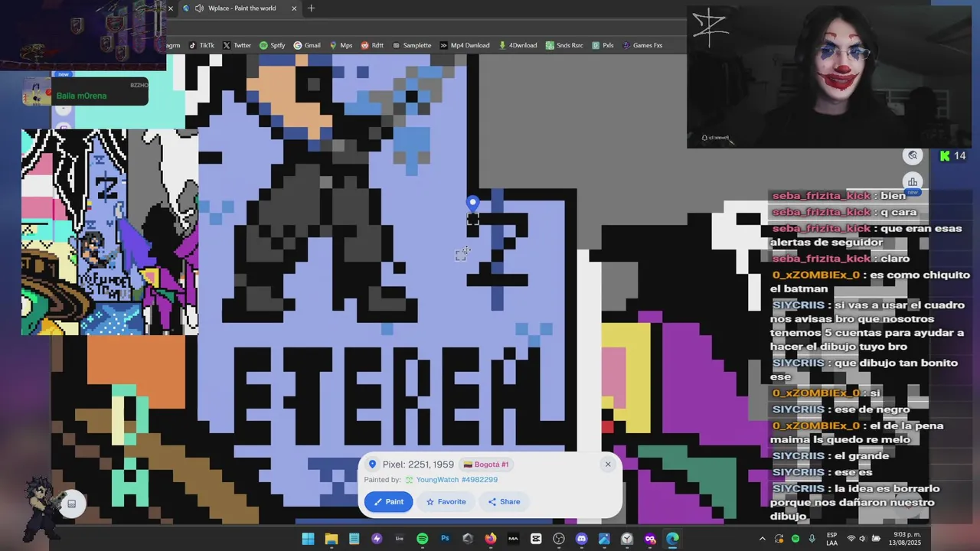Open the volume control in the tray
The width and height of the screenshot is (980, 551).
coord(864,539)
